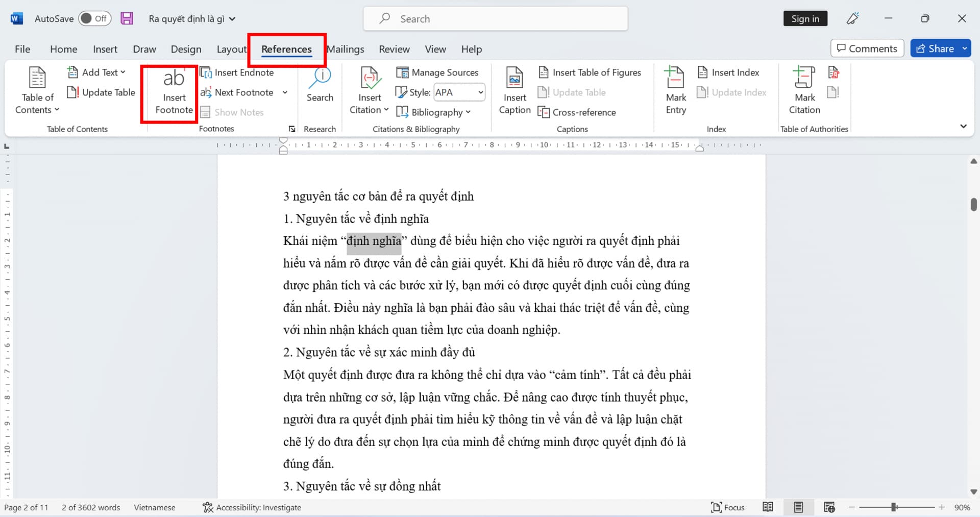980x517 pixels.
Task: Open the Draw tab
Action: click(144, 49)
